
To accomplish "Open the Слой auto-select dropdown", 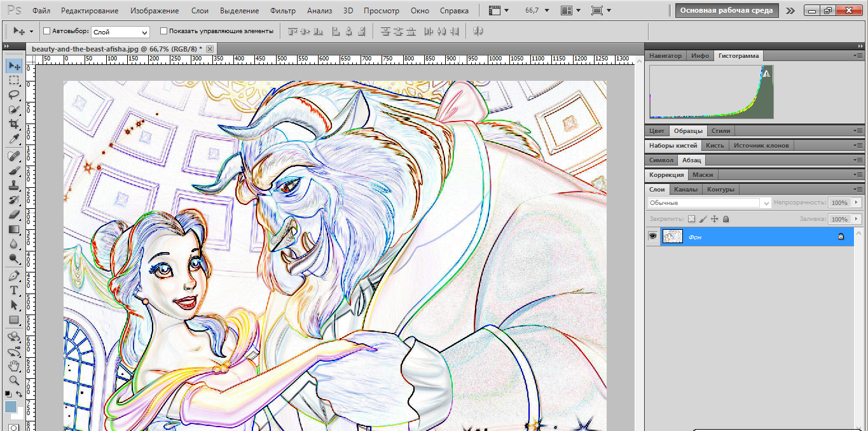I will (x=120, y=32).
